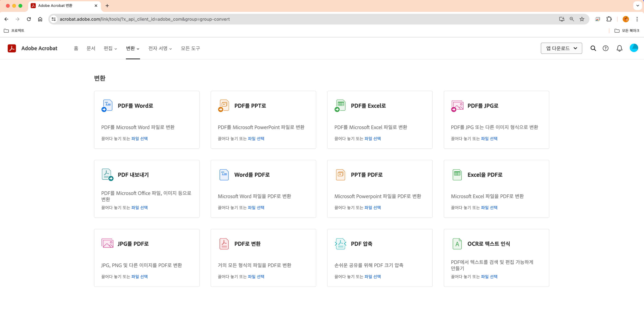
Task: Open the help question mark icon
Action: coord(605,48)
